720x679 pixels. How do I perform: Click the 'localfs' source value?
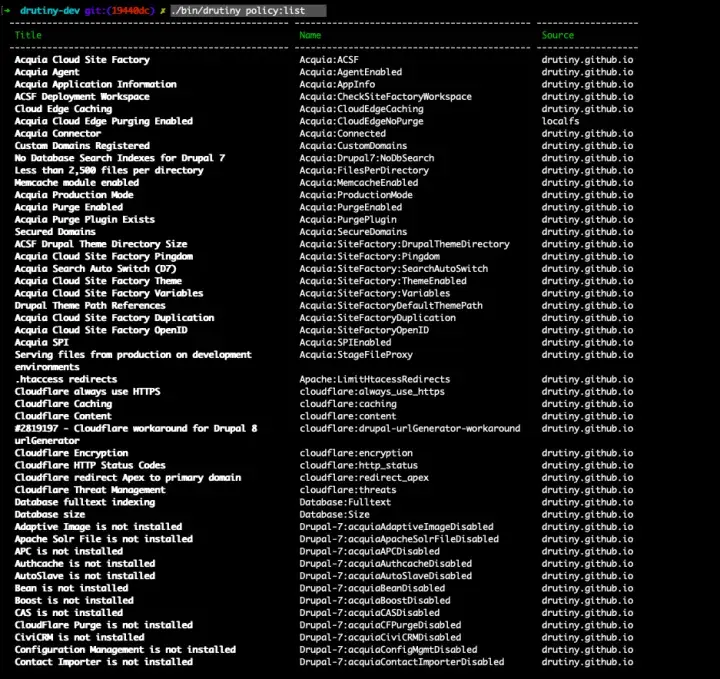coord(560,121)
